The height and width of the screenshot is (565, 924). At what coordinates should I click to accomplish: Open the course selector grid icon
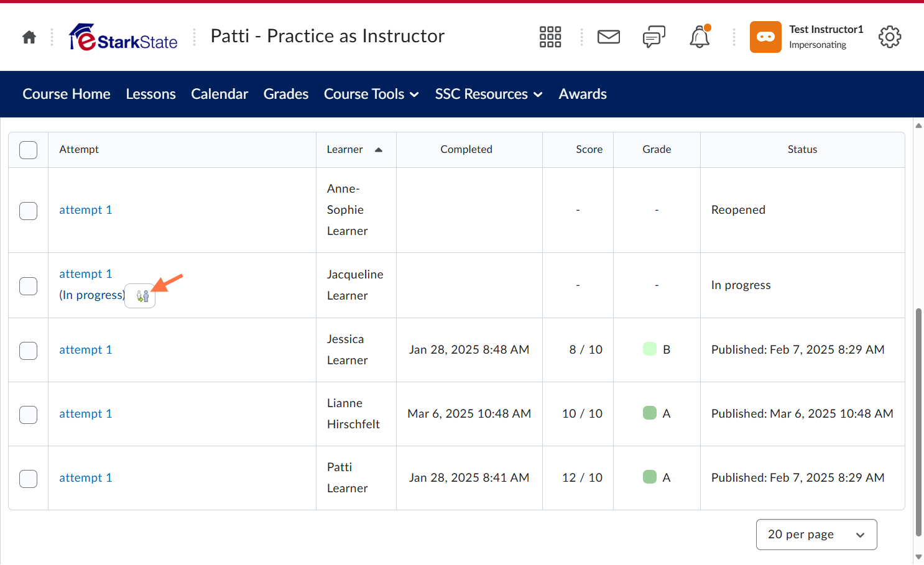550,37
